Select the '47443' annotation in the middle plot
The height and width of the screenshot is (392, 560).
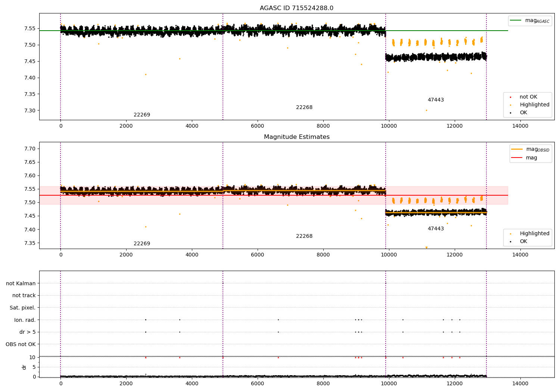click(x=436, y=228)
